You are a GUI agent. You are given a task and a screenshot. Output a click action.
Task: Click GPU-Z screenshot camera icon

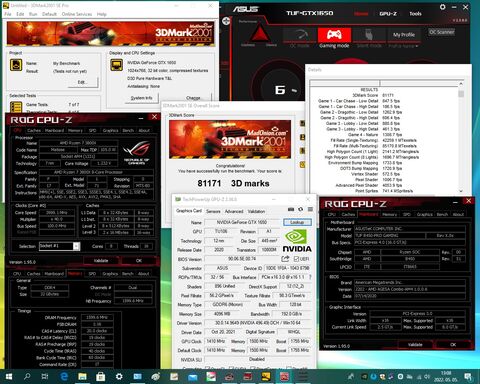click(291, 209)
